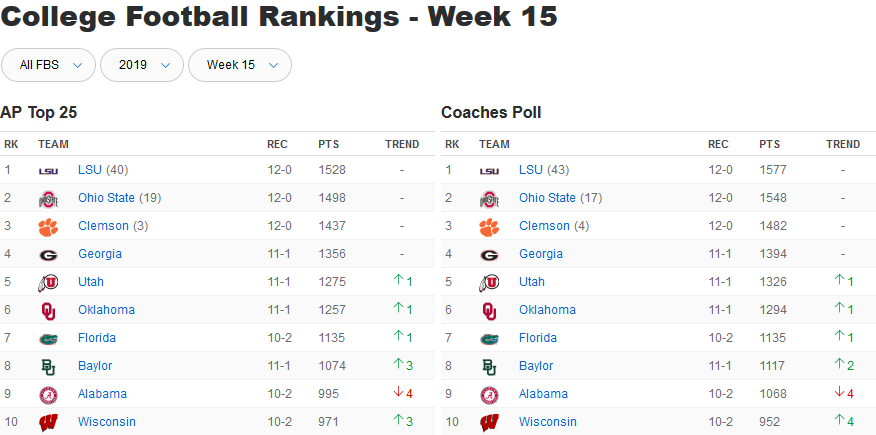Click the Oklahoma logo in AP Top 25
The width and height of the screenshot is (876, 435).
click(x=48, y=310)
